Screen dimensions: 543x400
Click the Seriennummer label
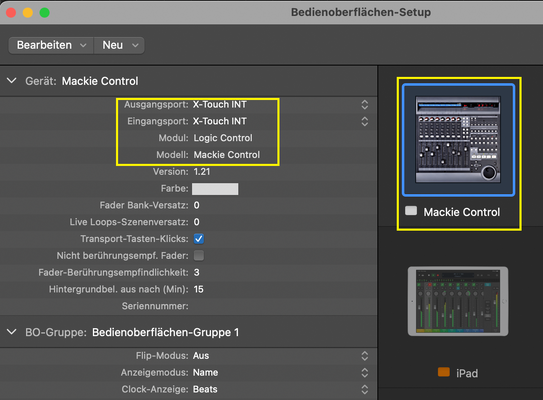click(x=155, y=306)
